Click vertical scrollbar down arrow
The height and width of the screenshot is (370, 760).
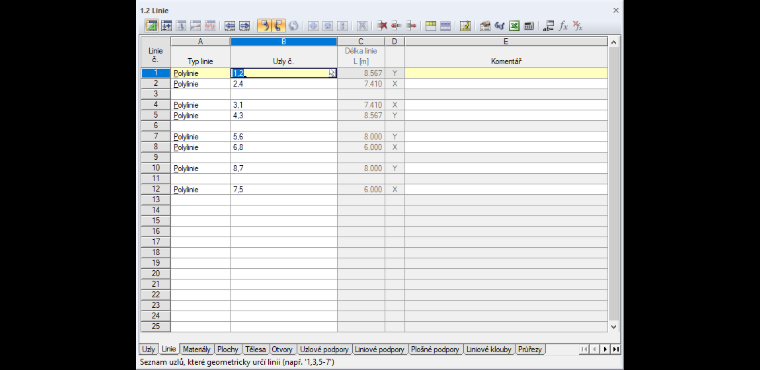614,327
